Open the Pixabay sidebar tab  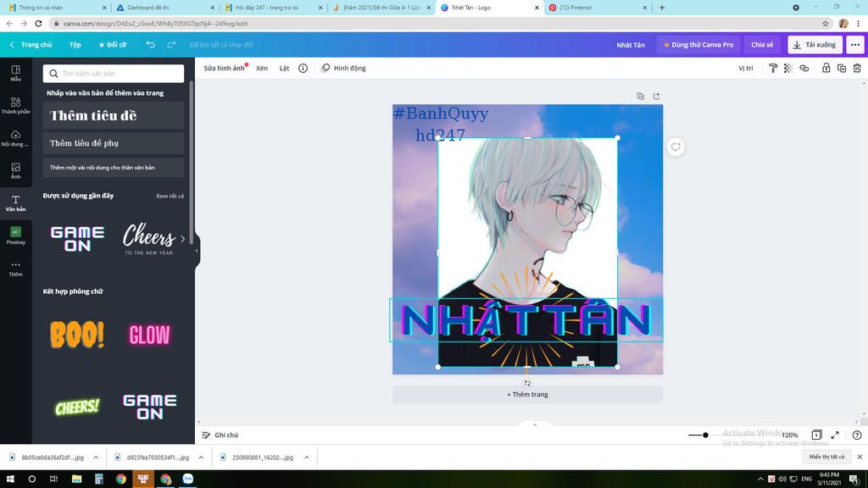click(15, 236)
